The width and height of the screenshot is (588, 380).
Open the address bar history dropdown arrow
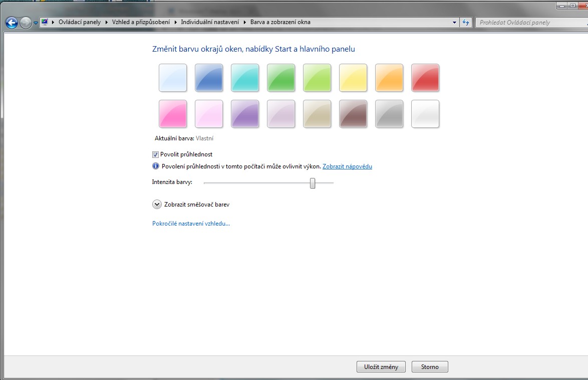click(x=454, y=23)
